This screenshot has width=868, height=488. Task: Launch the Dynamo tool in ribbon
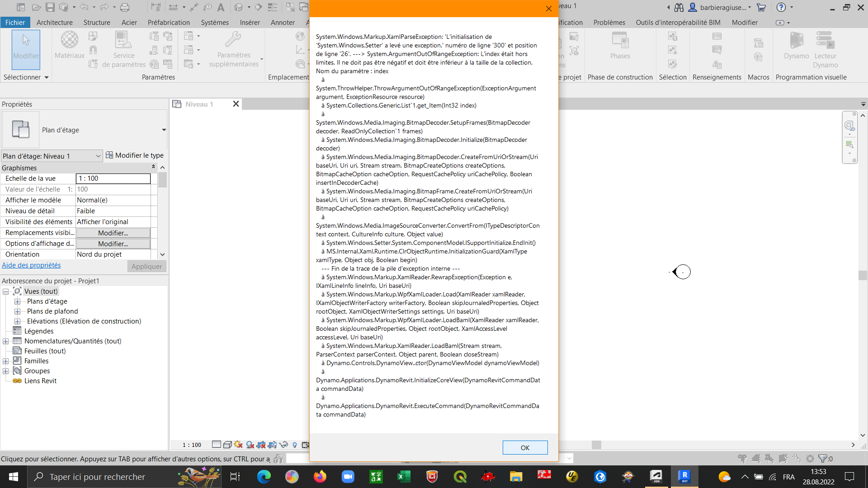pyautogui.click(x=797, y=45)
